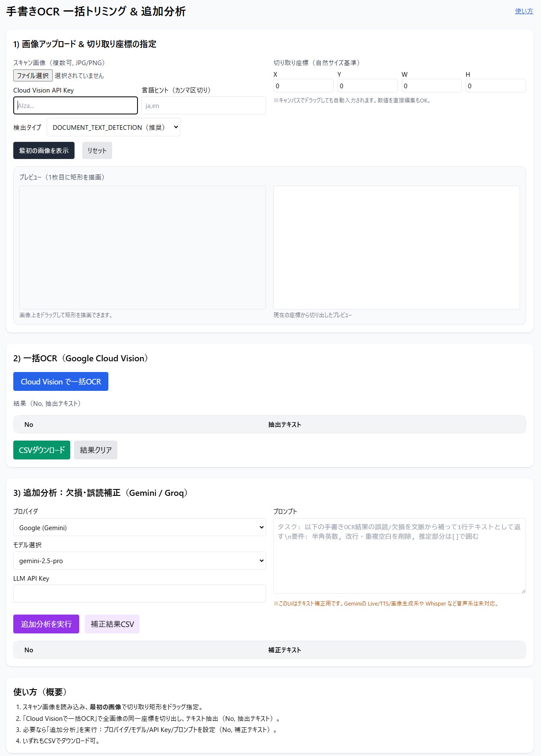541x756 pixels.
Task: Click the H height field
Action: pyautogui.click(x=496, y=86)
